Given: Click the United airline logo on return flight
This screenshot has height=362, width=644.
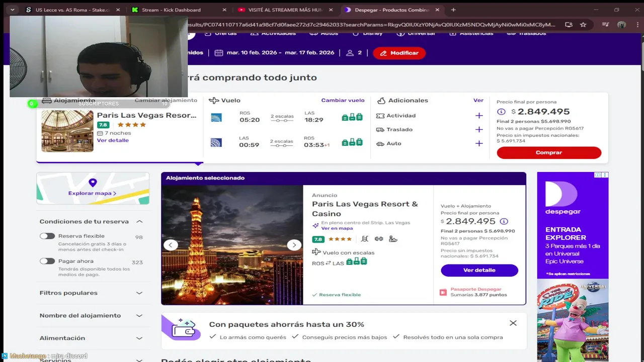Looking at the screenshot, I should click(216, 143).
